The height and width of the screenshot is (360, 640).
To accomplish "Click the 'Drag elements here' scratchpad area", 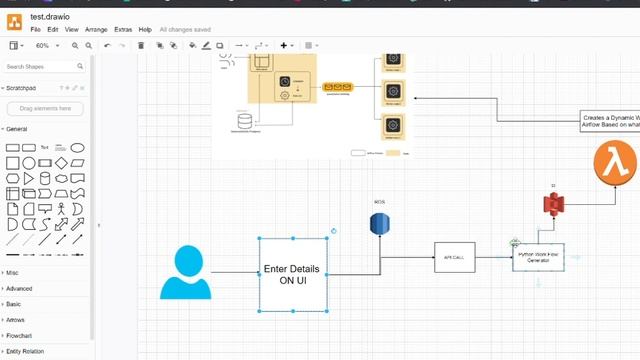I will pos(45,109).
